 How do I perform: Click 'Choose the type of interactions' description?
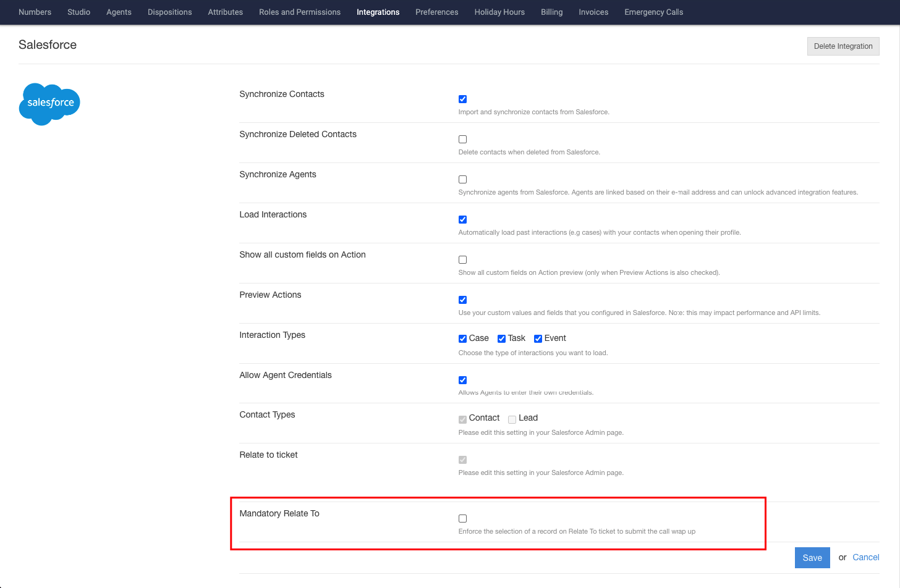tap(533, 353)
